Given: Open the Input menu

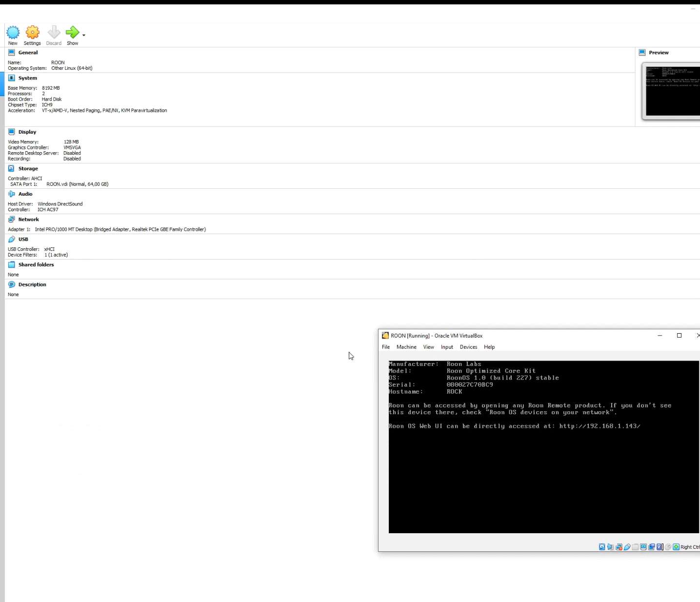Looking at the screenshot, I should point(447,347).
